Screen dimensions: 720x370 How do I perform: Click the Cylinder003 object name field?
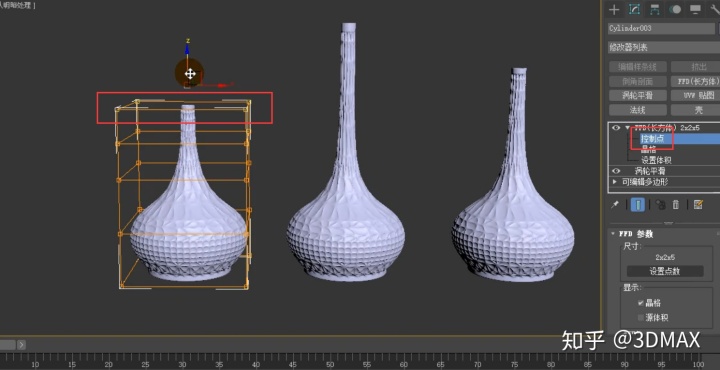point(661,28)
